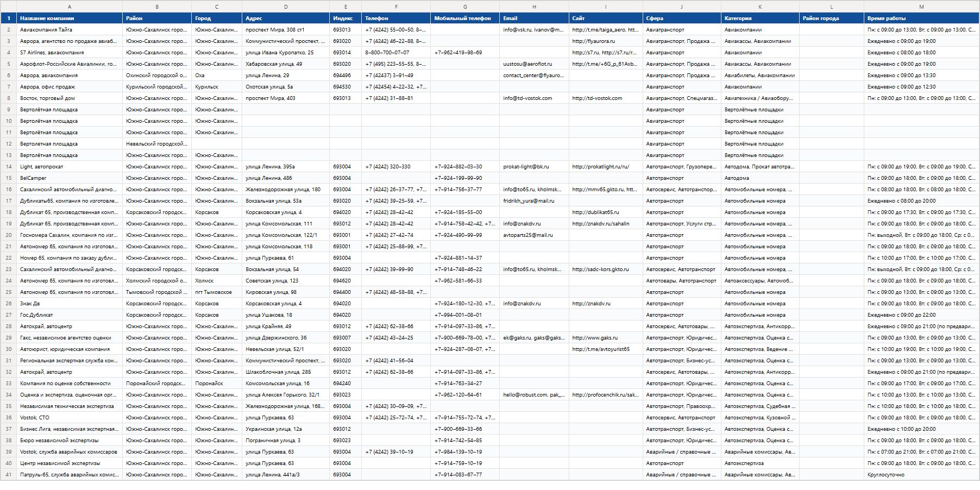The image size is (980, 490).
Task: Click the "Сайт" header cell
Action: click(x=606, y=18)
